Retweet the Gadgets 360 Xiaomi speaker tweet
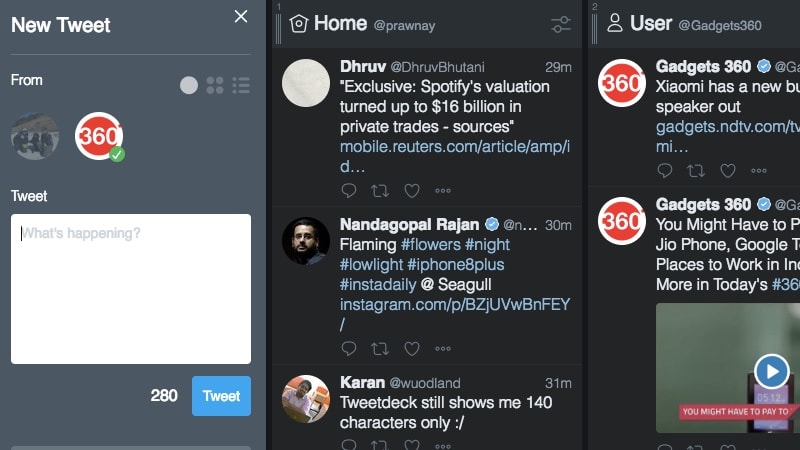The width and height of the screenshot is (800, 450). click(696, 171)
